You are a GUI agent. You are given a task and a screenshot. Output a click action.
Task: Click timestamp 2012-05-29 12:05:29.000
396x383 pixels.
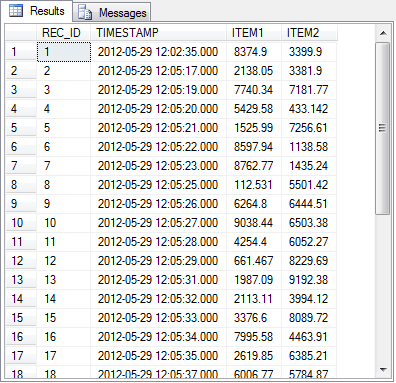click(x=158, y=261)
